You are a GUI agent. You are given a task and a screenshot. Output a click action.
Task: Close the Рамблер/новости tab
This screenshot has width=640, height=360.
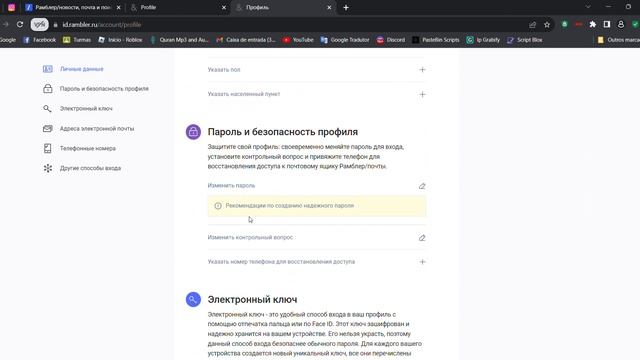119,7
